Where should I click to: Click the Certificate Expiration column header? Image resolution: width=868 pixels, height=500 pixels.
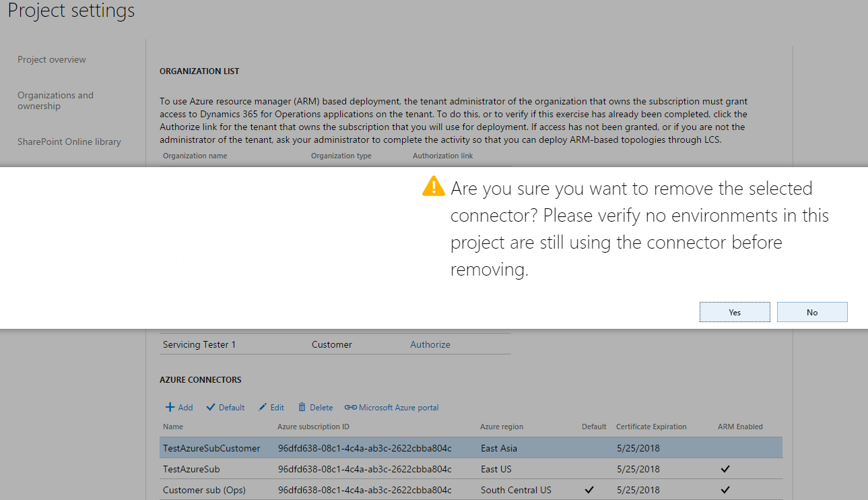[x=650, y=427]
